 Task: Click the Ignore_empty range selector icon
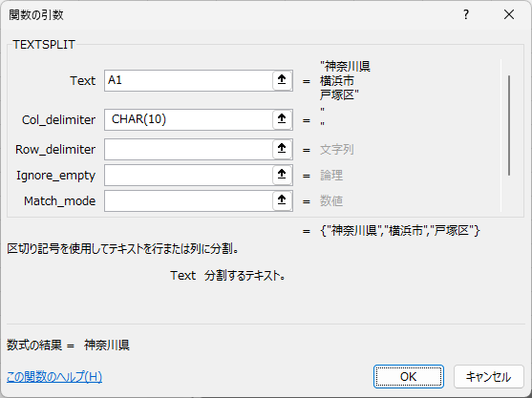(282, 175)
